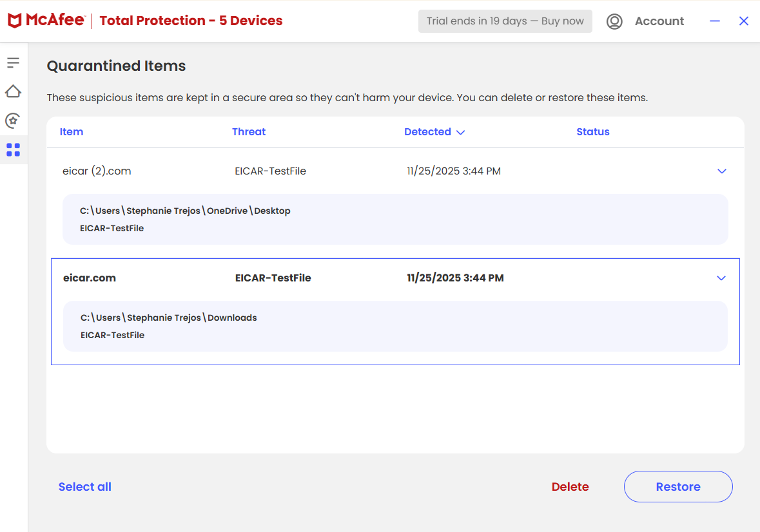
Task: Collapse details for eicar.com
Action: (721, 278)
